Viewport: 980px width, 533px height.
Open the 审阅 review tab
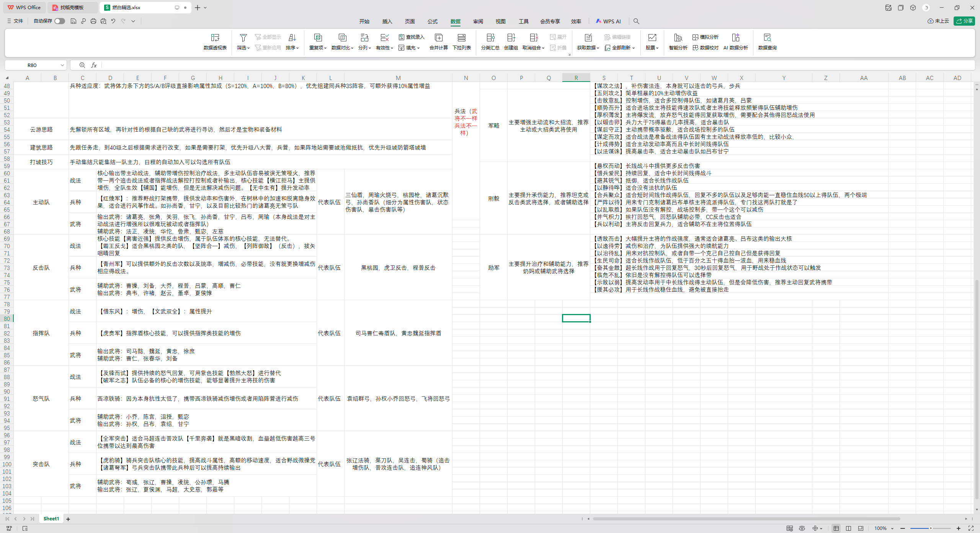[478, 21]
